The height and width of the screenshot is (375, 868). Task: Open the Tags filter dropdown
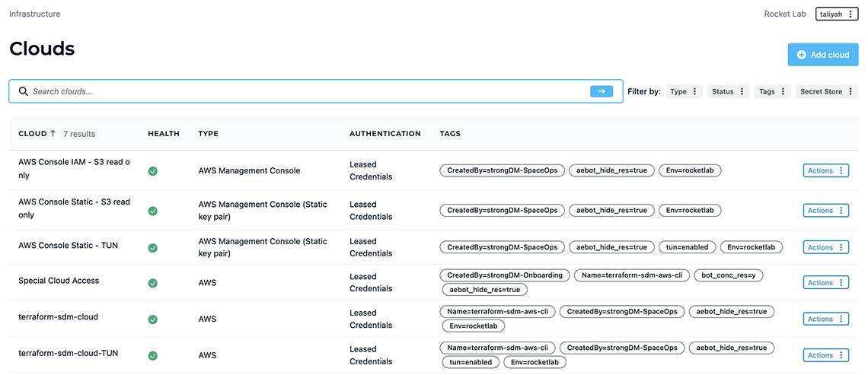[x=773, y=92]
